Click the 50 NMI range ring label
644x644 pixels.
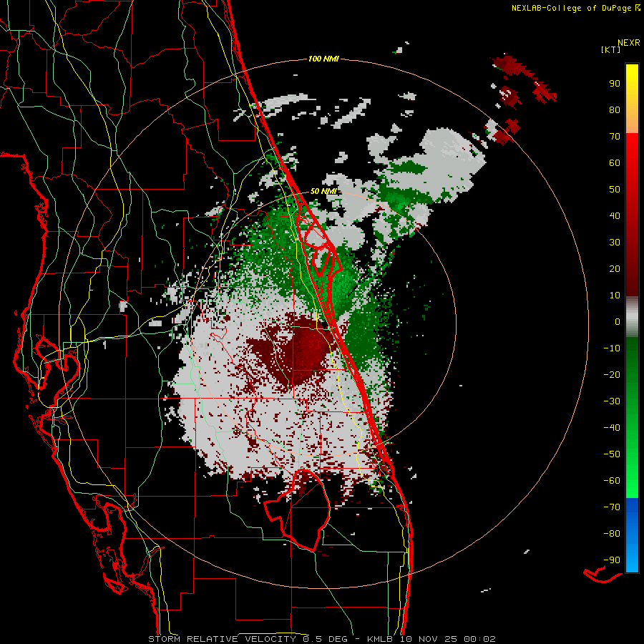(323, 191)
